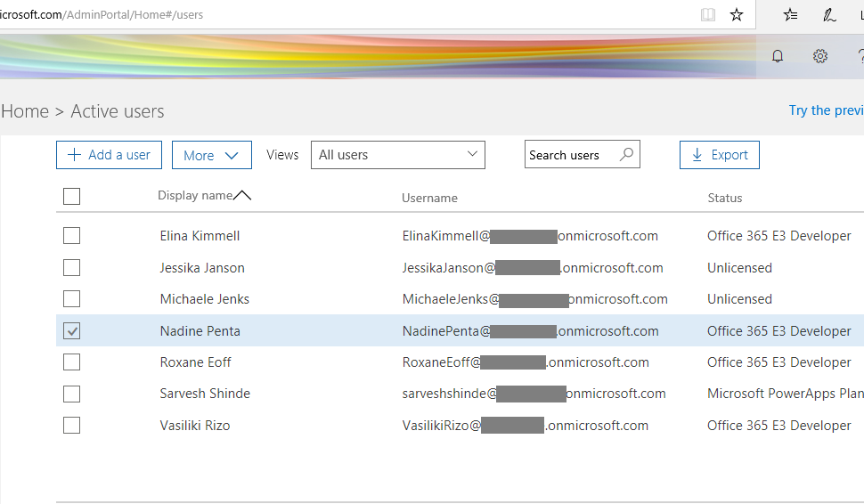864x504 pixels.
Task: Check the box for Elina Kimmell
Action: (71, 236)
